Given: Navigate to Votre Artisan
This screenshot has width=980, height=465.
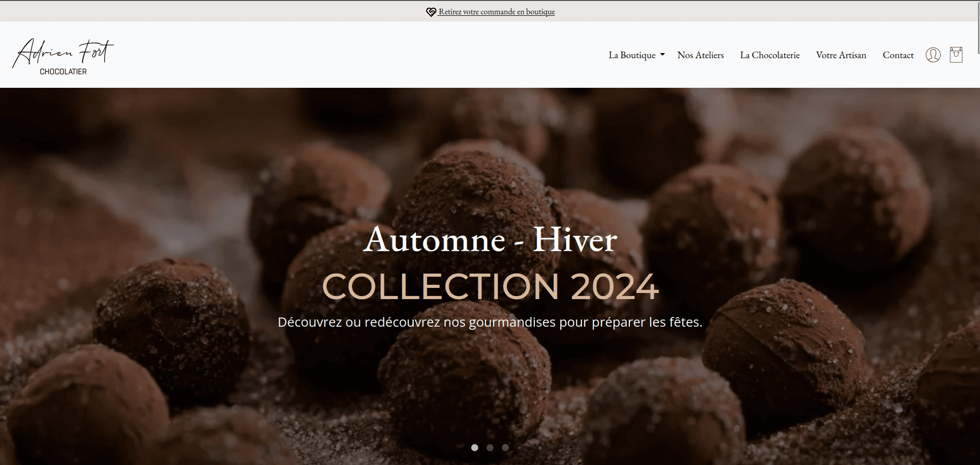Looking at the screenshot, I should click(841, 55).
